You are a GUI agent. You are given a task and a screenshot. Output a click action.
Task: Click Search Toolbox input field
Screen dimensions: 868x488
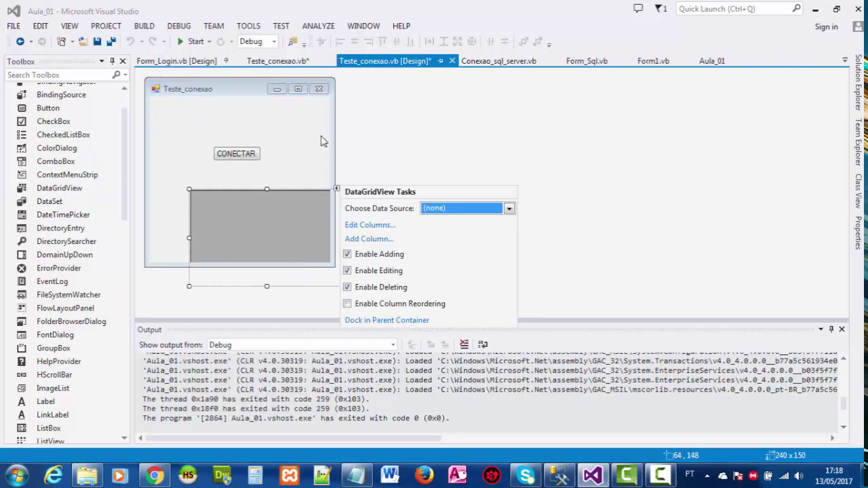58,75
